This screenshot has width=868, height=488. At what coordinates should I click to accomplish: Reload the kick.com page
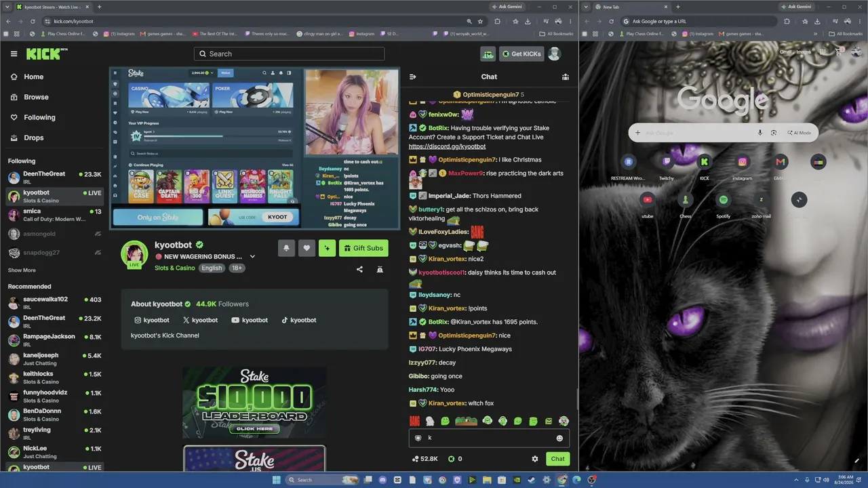click(33, 21)
